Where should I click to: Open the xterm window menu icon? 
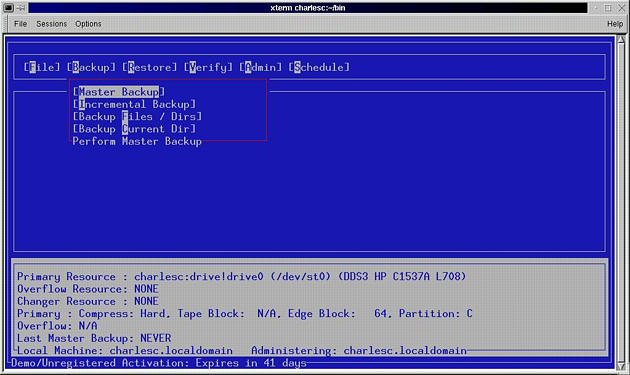point(8,8)
